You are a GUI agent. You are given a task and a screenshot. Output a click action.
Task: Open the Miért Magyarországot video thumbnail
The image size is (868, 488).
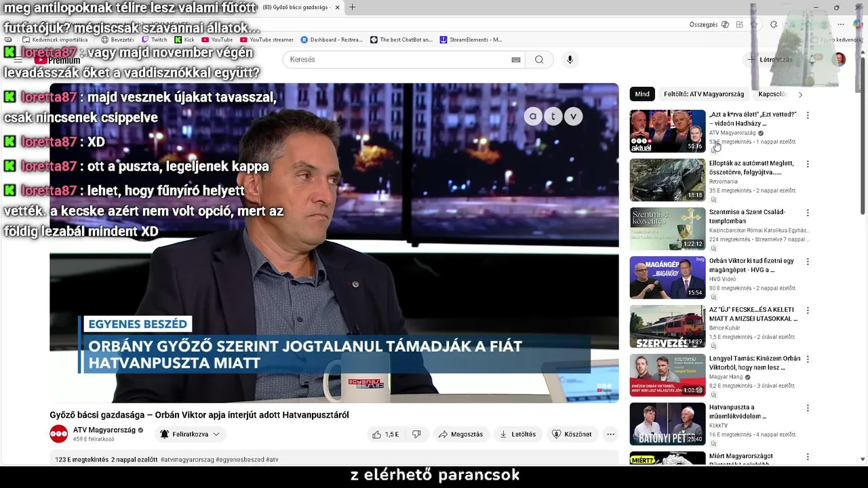point(667,458)
